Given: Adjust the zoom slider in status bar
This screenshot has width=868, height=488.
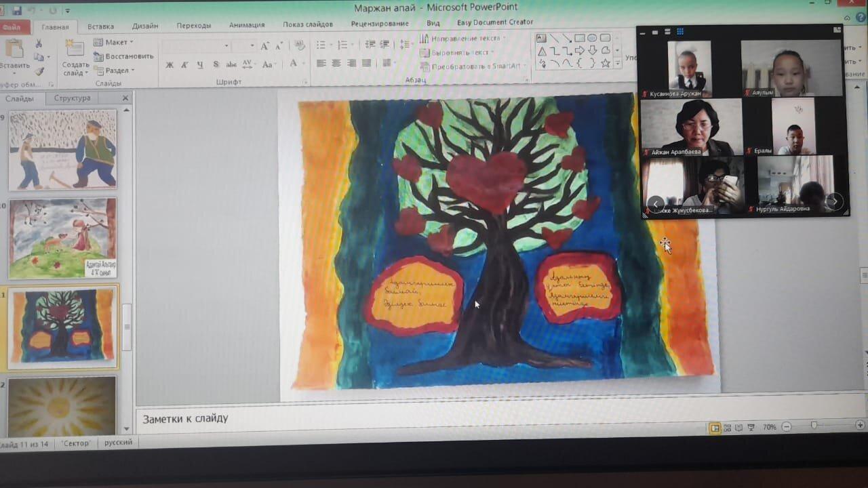Looking at the screenshot, I should pos(814,426).
